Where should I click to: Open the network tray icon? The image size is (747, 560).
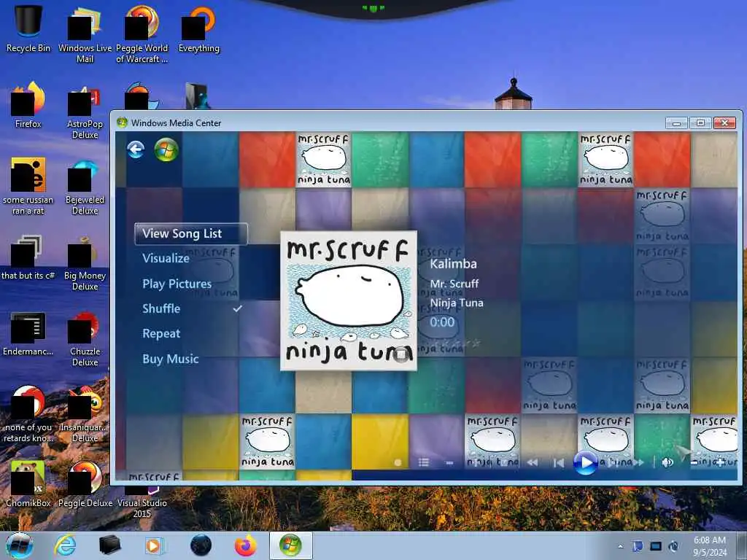[x=656, y=546]
